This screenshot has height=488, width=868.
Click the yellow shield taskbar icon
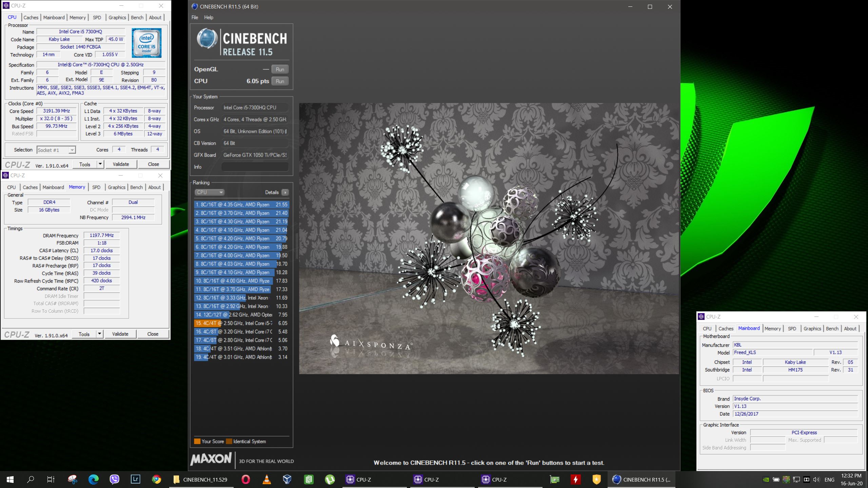tap(596, 480)
